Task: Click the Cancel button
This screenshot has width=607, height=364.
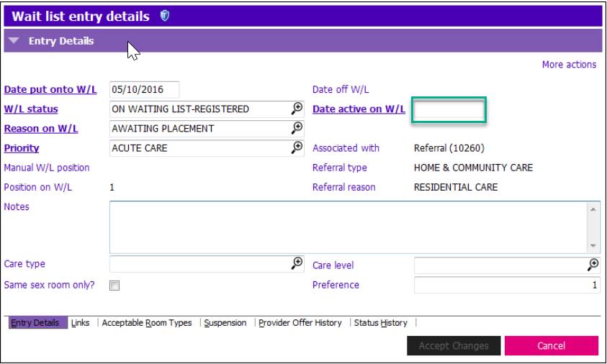Action: click(552, 346)
